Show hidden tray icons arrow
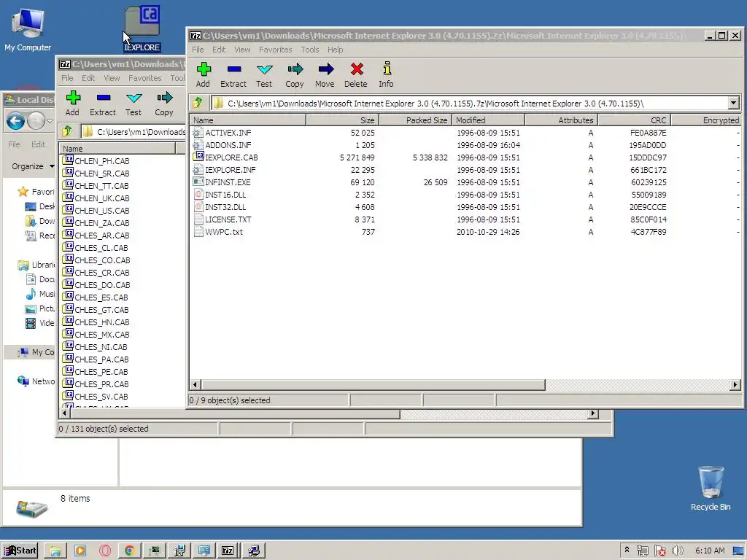 click(627, 550)
